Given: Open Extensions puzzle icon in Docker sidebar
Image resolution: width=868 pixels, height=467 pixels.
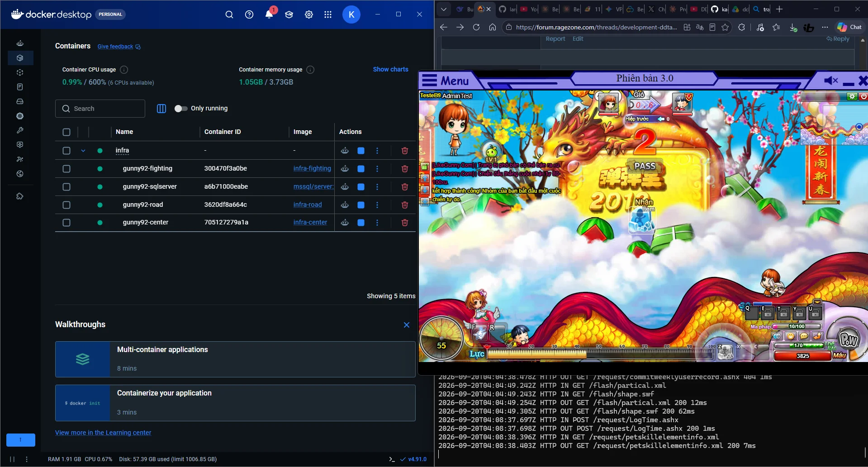Looking at the screenshot, I should (x=20, y=196).
